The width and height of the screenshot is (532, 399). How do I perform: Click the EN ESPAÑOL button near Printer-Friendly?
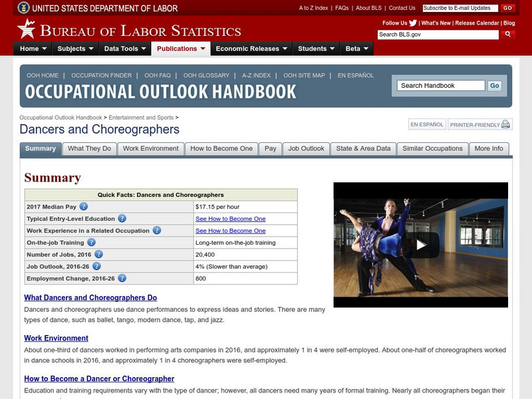[427, 124]
